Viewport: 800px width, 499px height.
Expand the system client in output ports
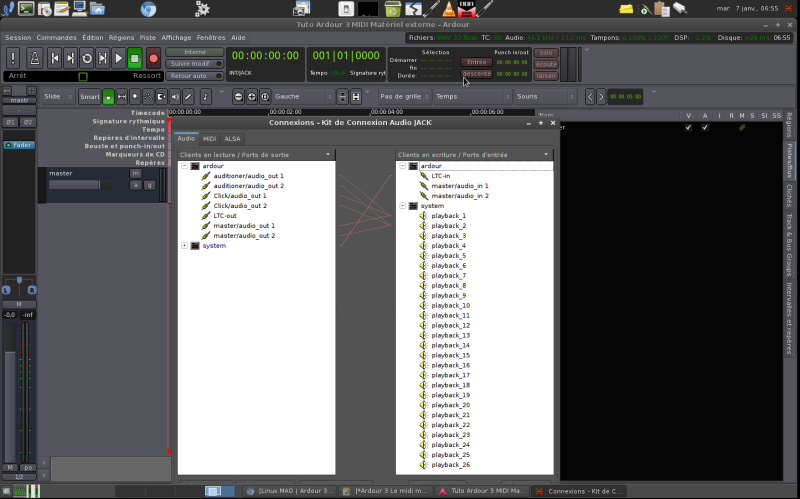point(184,245)
